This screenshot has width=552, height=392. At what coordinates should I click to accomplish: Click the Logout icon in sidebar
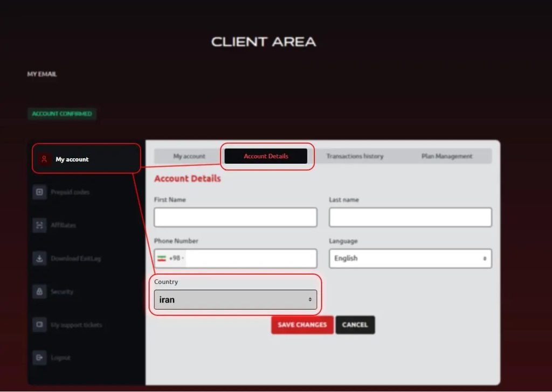[39, 358]
